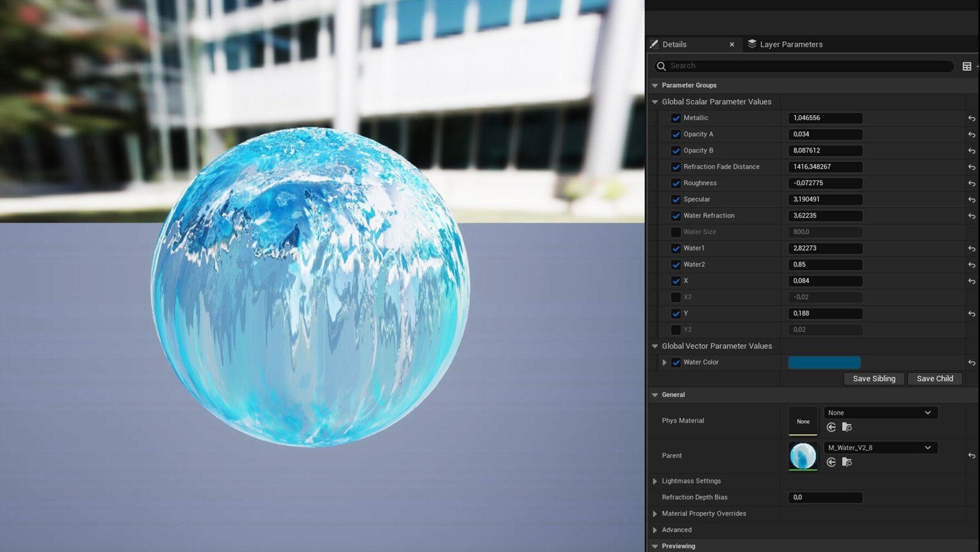Close the Details tab

click(732, 45)
